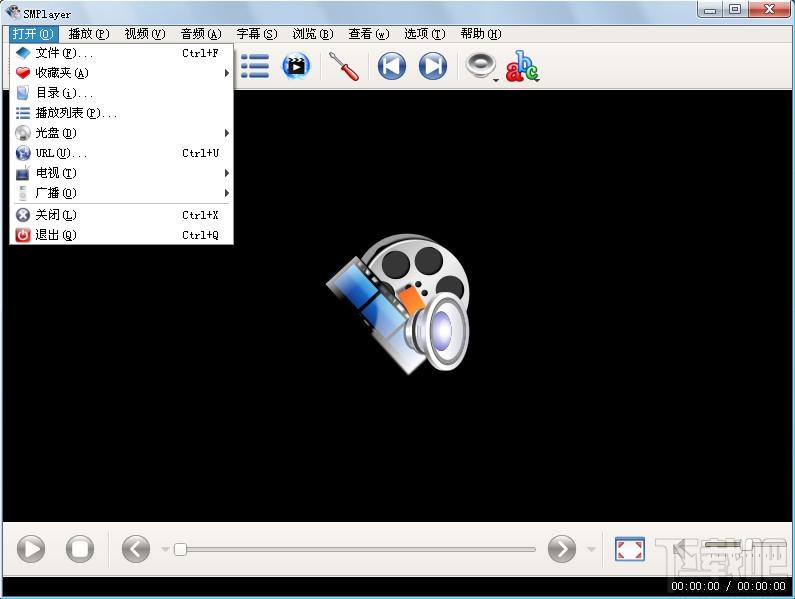Open the 浏览(B) browse menu

point(313,34)
